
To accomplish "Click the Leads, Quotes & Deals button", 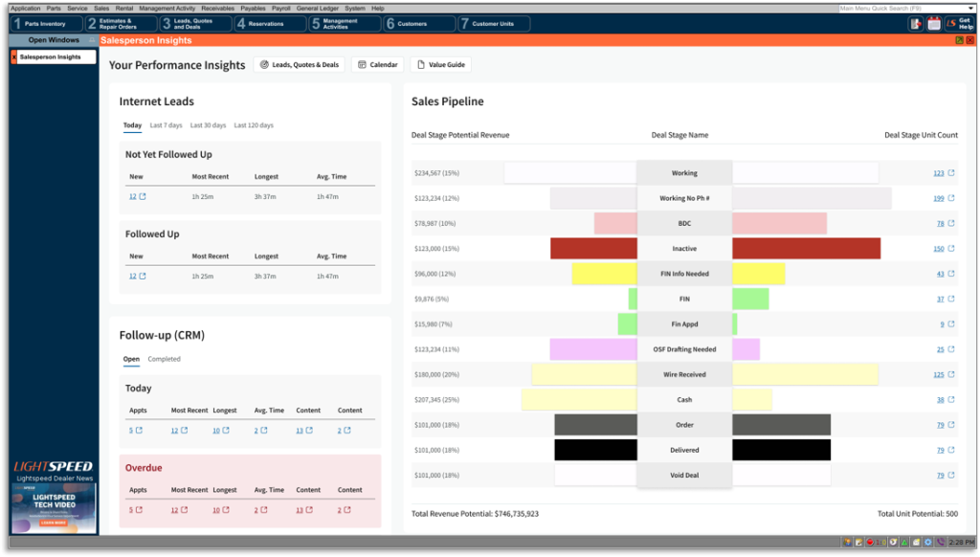I will click(x=300, y=65).
